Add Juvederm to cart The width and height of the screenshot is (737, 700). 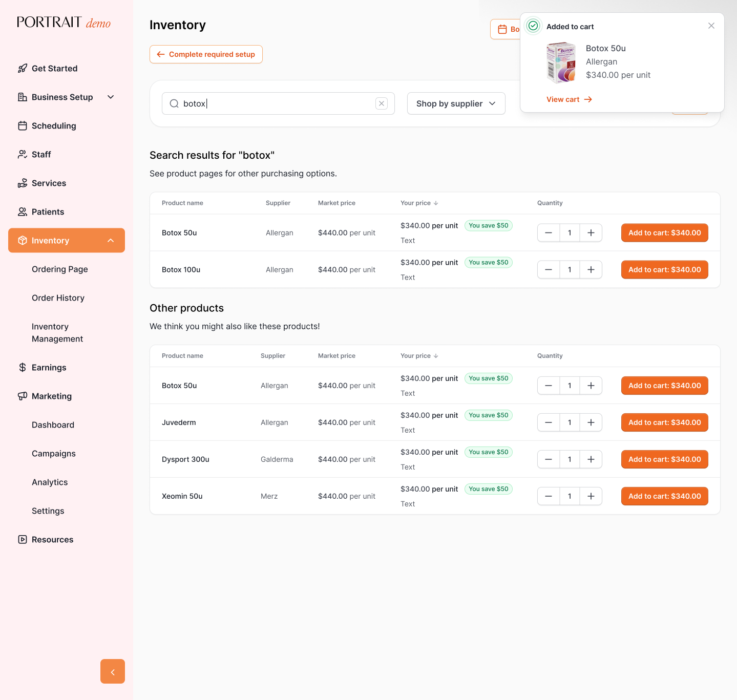(x=665, y=422)
